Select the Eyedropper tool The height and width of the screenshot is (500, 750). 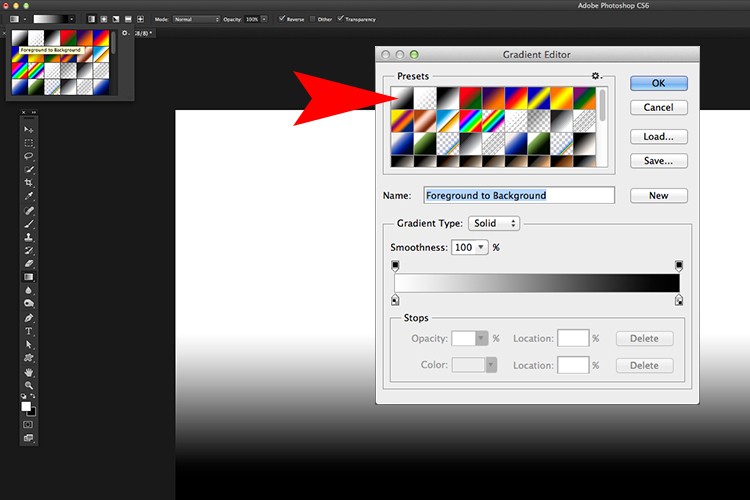[x=29, y=196]
